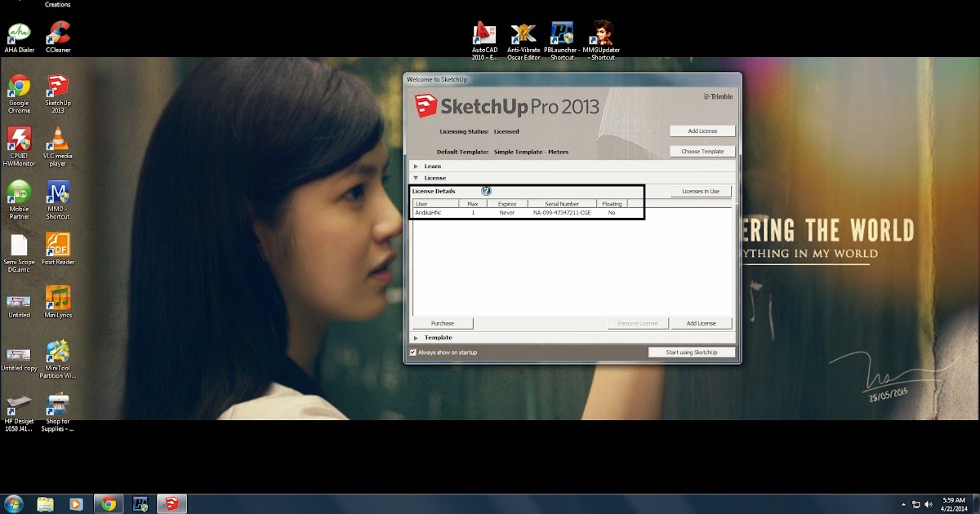Click the Choose Template button

click(x=702, y=151)
